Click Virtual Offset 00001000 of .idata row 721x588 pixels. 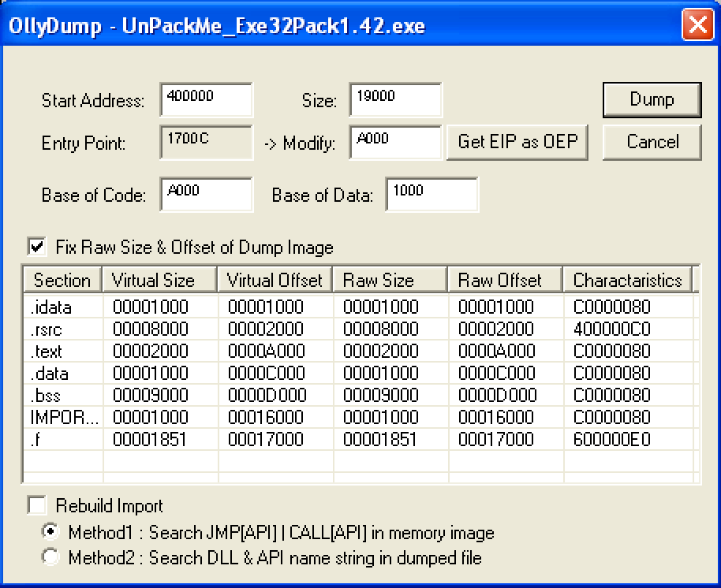pos(266,307)
